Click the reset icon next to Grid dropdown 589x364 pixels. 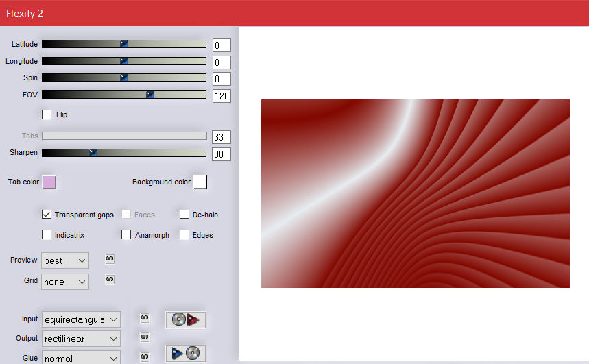click(110, 280)
